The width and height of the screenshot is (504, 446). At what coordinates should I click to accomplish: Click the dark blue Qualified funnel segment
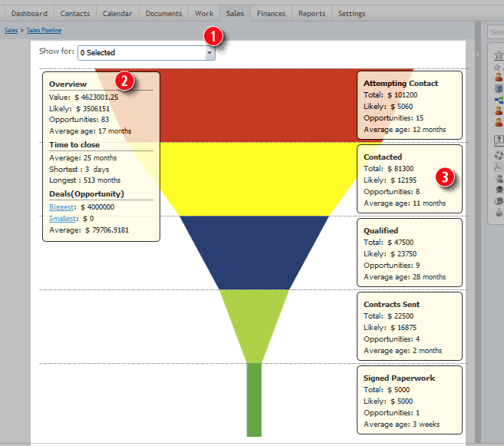(255, 252)
